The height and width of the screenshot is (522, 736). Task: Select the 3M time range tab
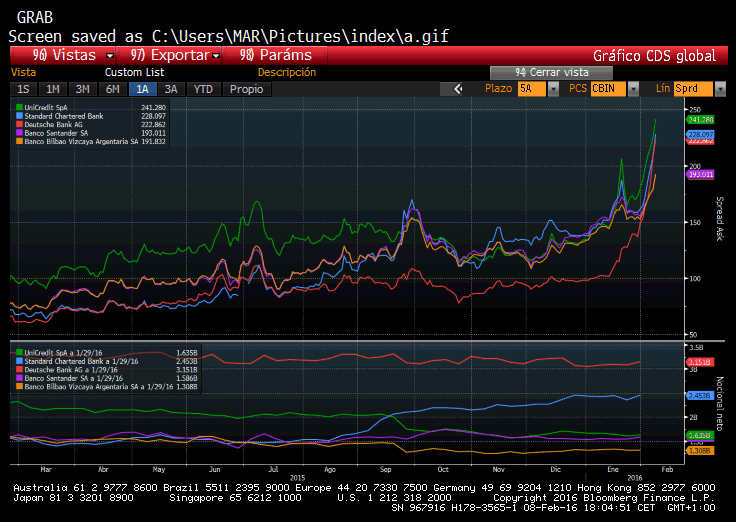coord(83,89)
